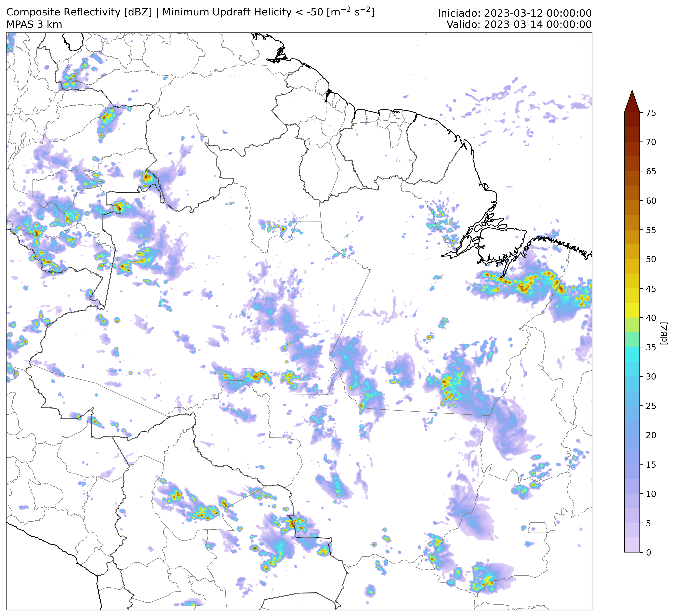Click the 10 tick label on colorbar
This screenshot has width=674, height=616.
coord(651,494)
